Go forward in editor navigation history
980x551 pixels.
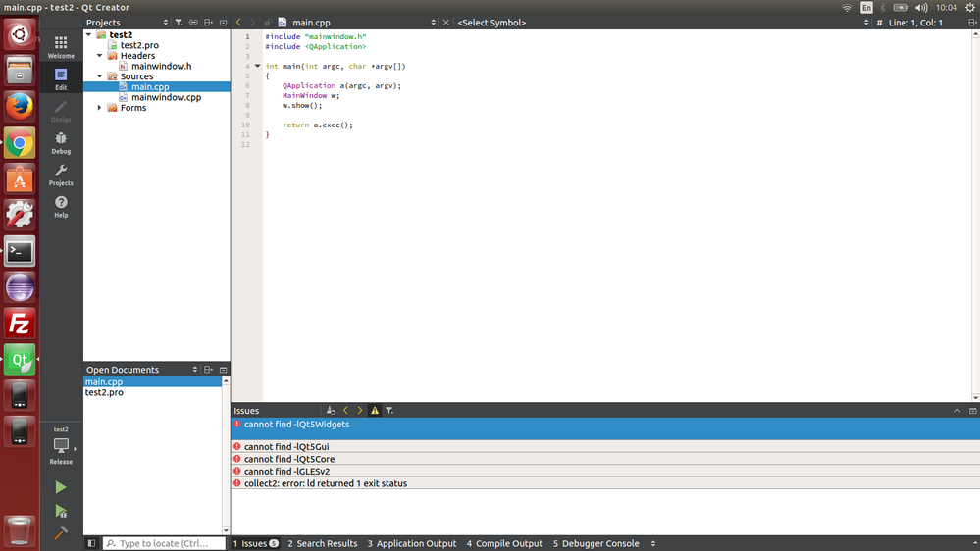(253, 23)
